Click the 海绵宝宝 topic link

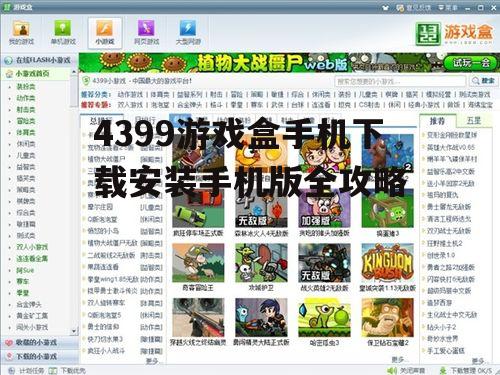click(x=480, y=105)
